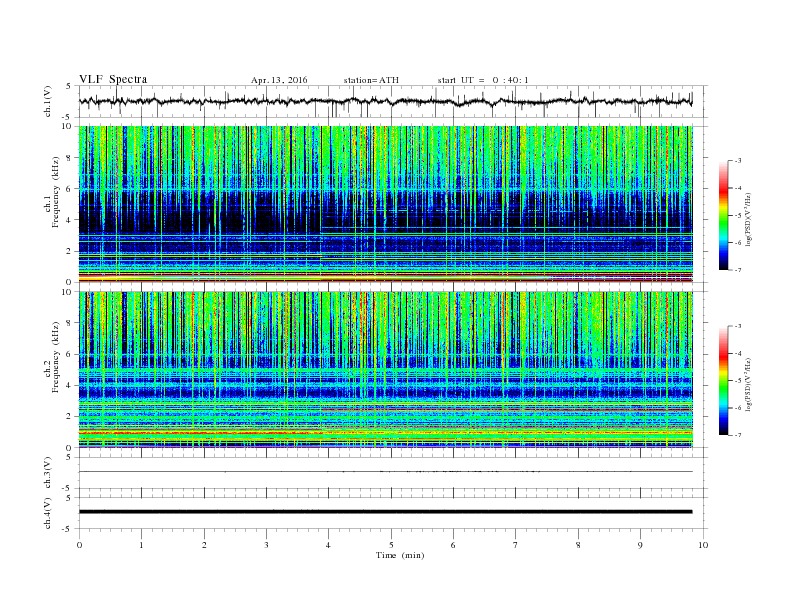Click inside the ch.1 spectrogram panel
The width and height of the screenshot is (792, 612).
tap(385, 204)
